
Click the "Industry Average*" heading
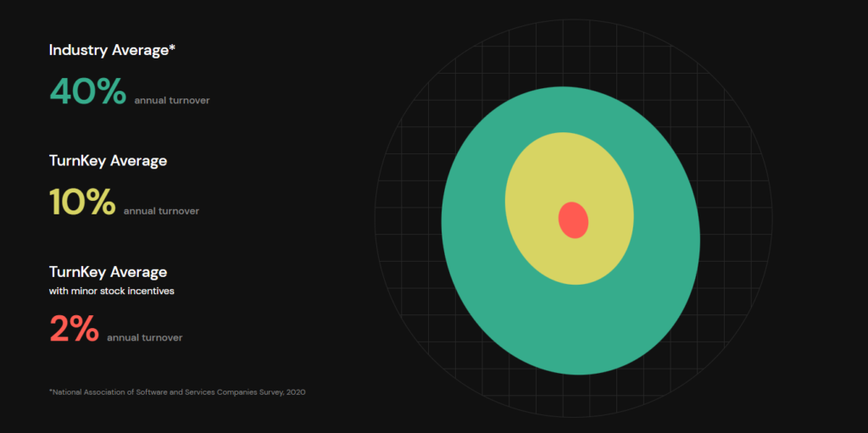(110, 50)
